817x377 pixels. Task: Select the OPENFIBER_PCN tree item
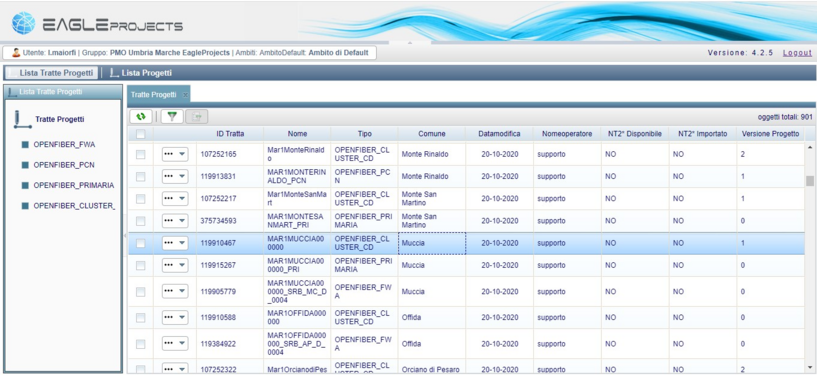coord(64,165)
